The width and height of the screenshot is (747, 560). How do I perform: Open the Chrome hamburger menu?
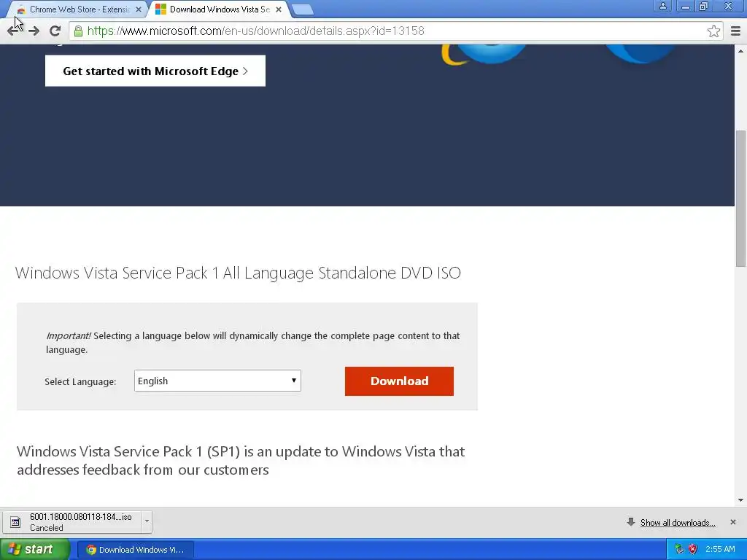[735, 31]
